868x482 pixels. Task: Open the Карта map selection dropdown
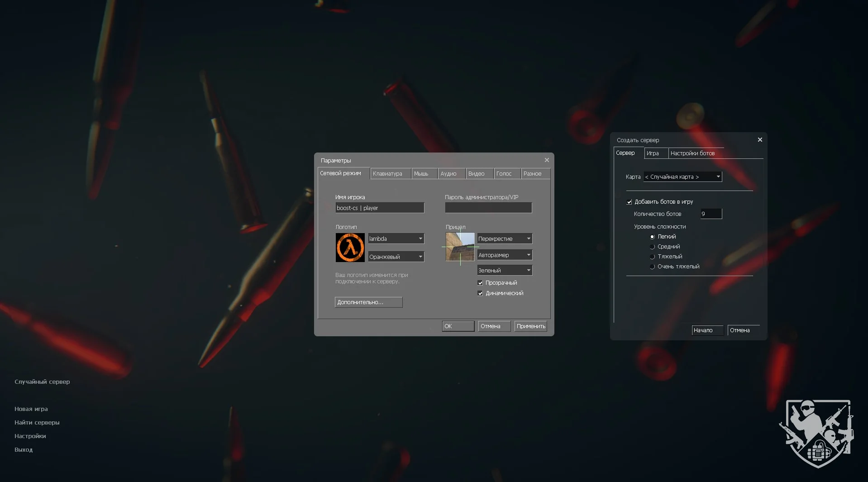coord(682,177)
